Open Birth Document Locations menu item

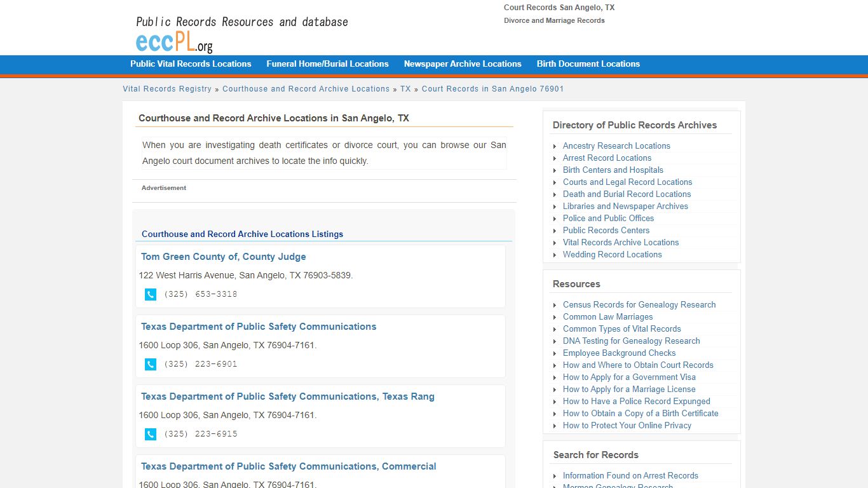click(588, 64)
